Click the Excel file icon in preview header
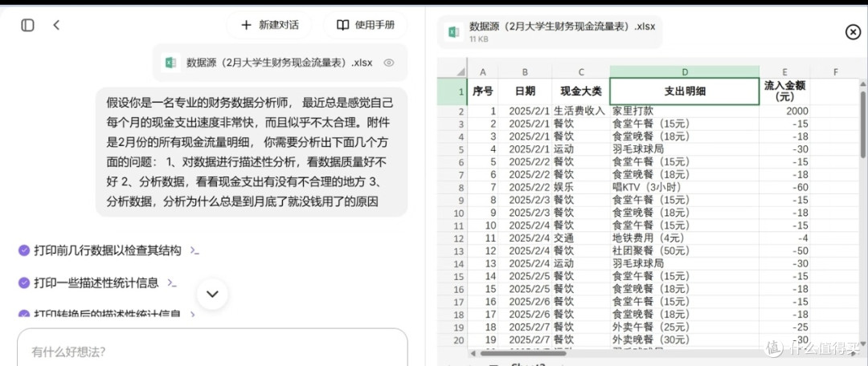Viewport: 868px width, 366px height. [x=454, y=32]
